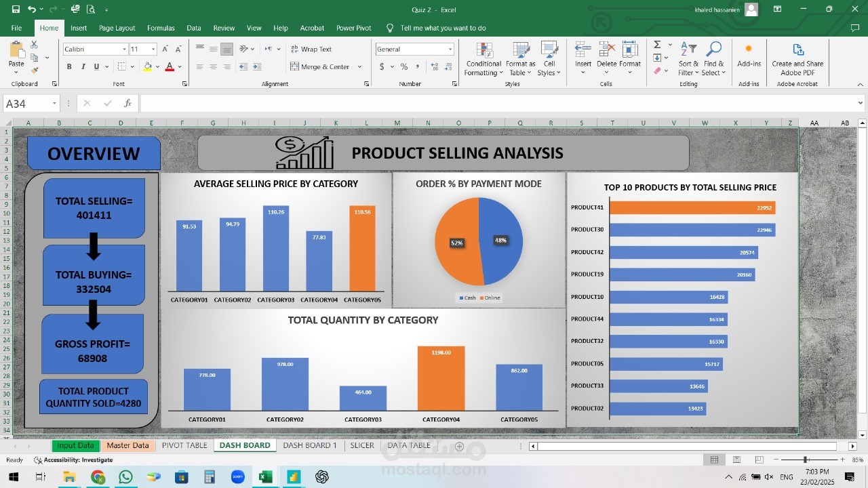Click the Merge & Center button

[x=320, y=66]
